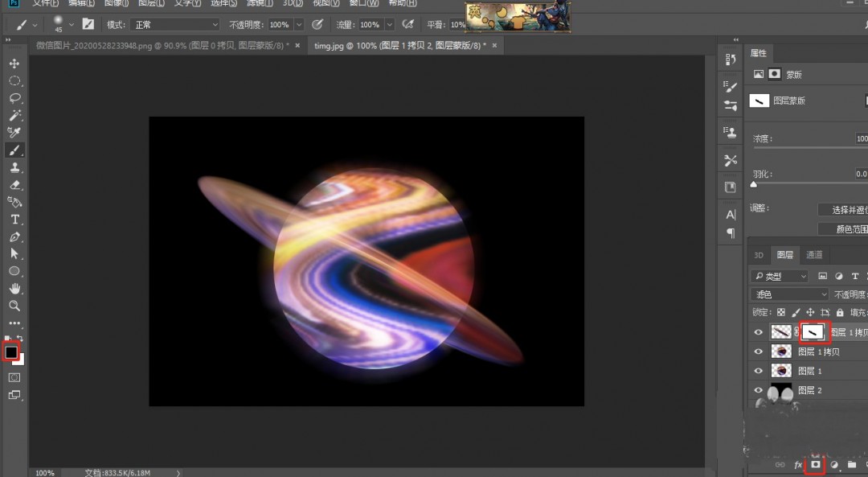The width and height of the screenshot is (868, 477).
Task: Switch to the 通道 panel tab
Action: pyautogui.click(x=813, y=254)
